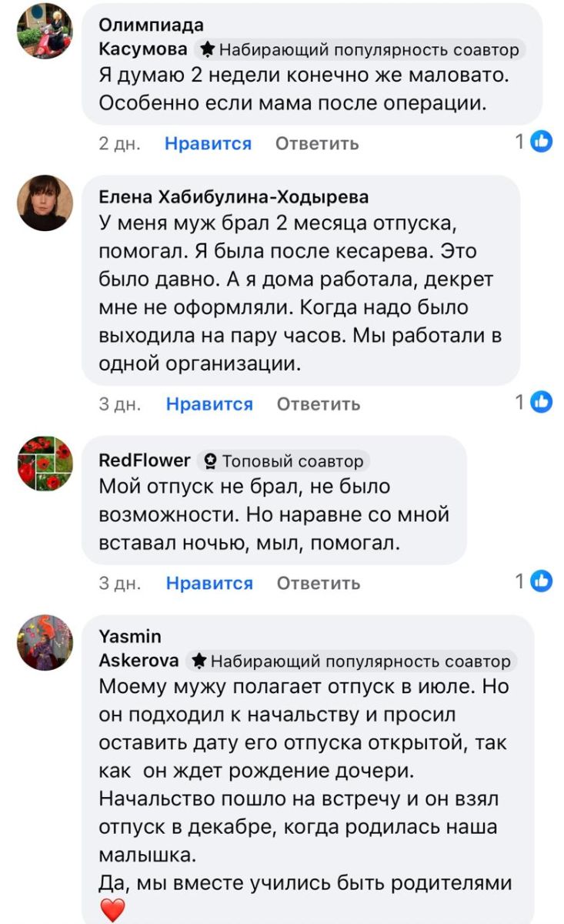
Task: Click the rising contributor star badge next to Askerova
Action: point(198,661)
